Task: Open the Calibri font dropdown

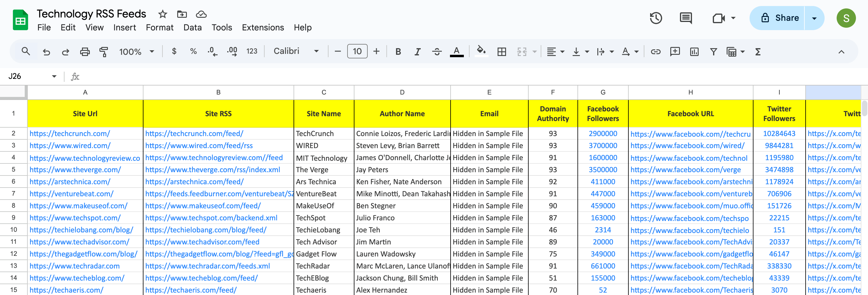Action: 296,51
